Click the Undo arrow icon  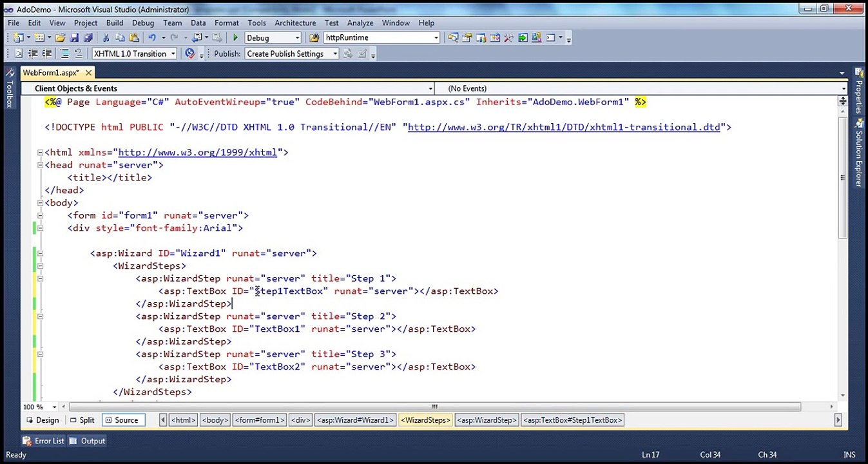coord(152,38)
